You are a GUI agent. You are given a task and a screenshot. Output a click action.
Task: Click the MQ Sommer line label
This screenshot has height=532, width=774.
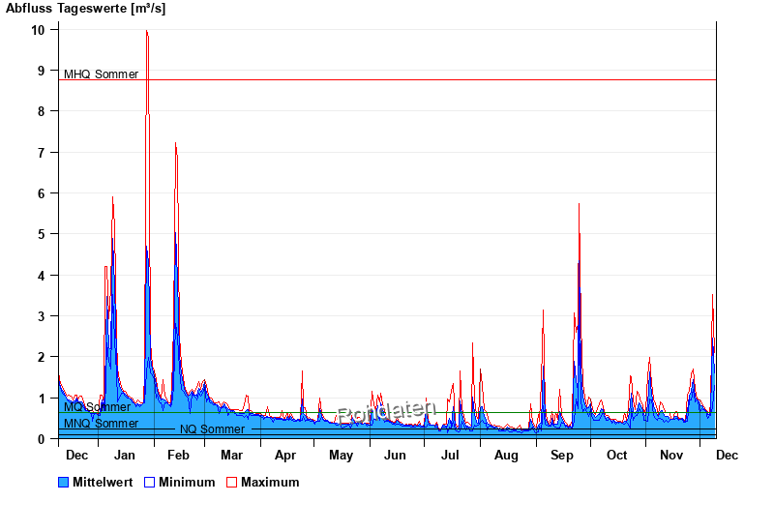pos(97,407)
